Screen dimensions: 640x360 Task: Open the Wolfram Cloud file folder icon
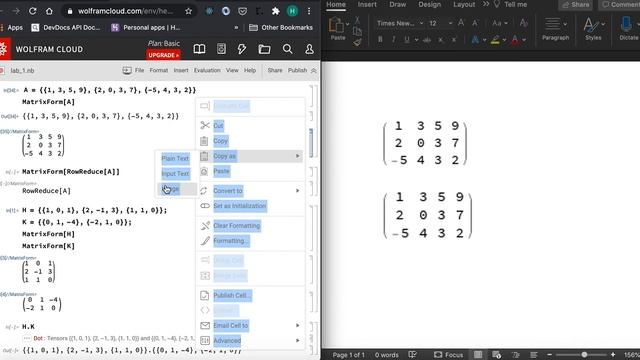coord(264,49)
